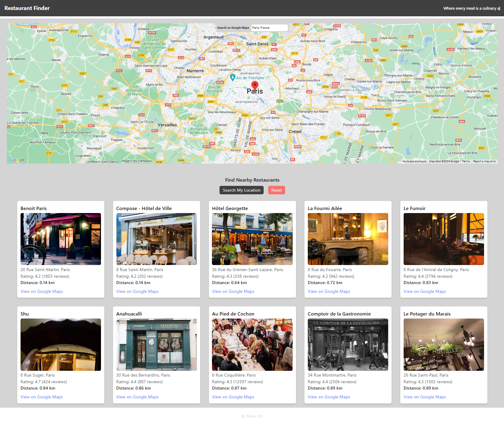Click the Champigny-sur-Marne map label
The width and height of the screenshot is (504, 424).
[x=312, y=112]
